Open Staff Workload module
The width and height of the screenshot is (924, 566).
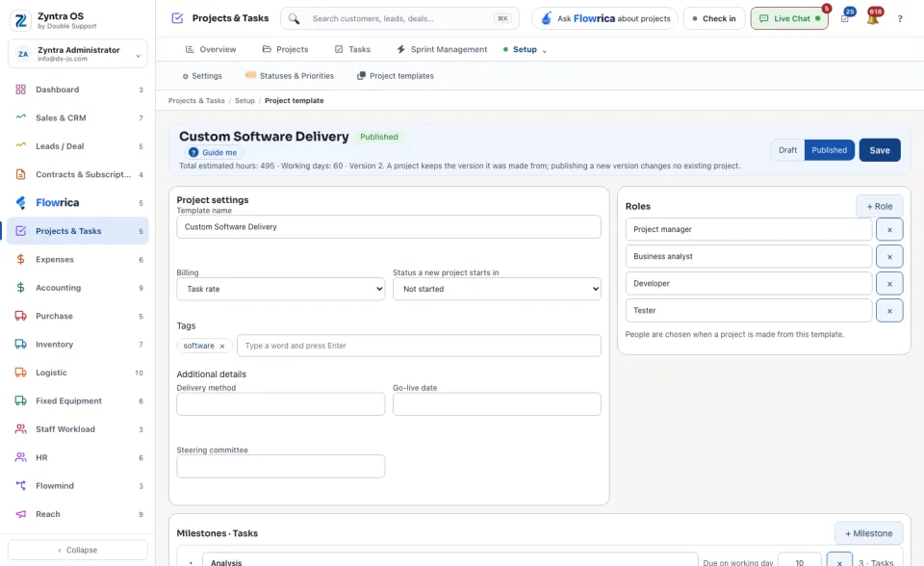(x=78, y=429)
